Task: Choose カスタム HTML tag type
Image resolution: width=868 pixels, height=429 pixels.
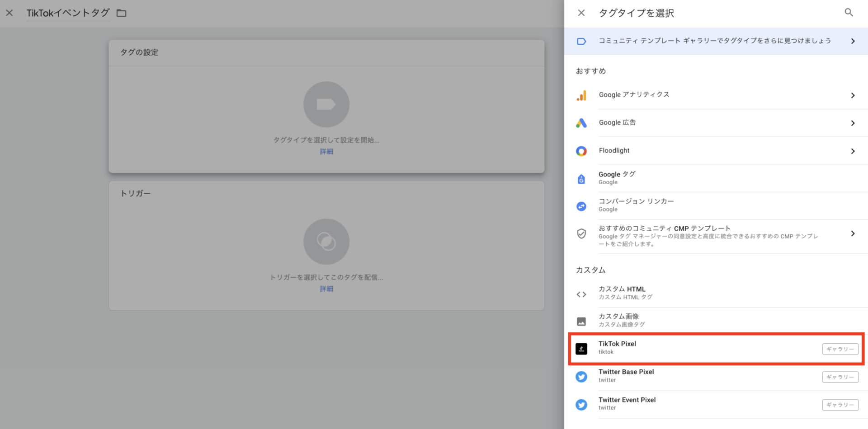Action: coord(716,294)
